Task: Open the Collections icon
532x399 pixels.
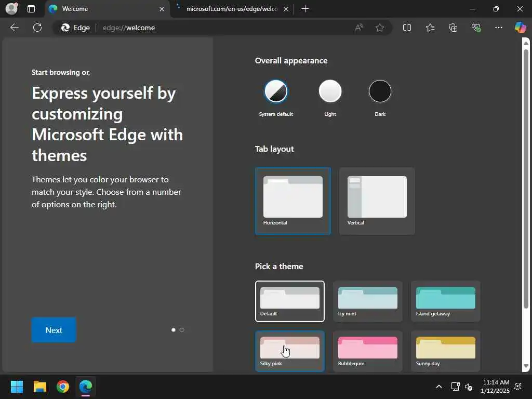Action: [453, 28]
